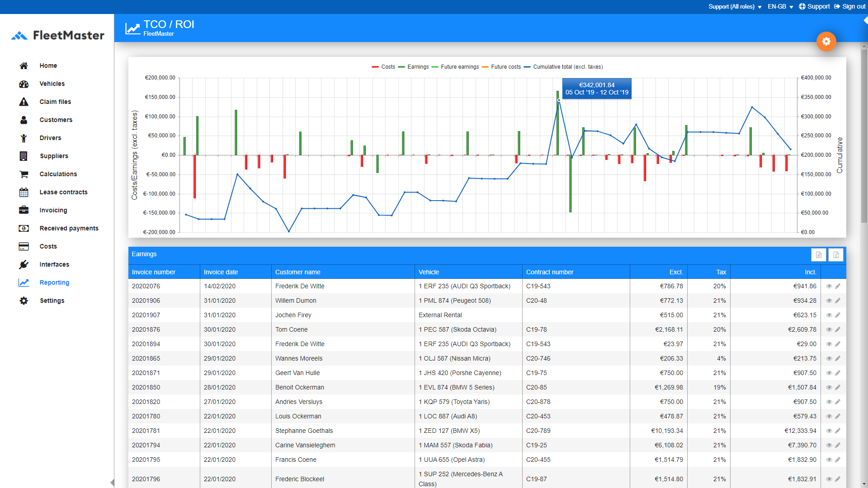The height and width of the screenshot is (488, 868).
Task: View invoice 20201781 via eye icon
Action: coord(829,431)
